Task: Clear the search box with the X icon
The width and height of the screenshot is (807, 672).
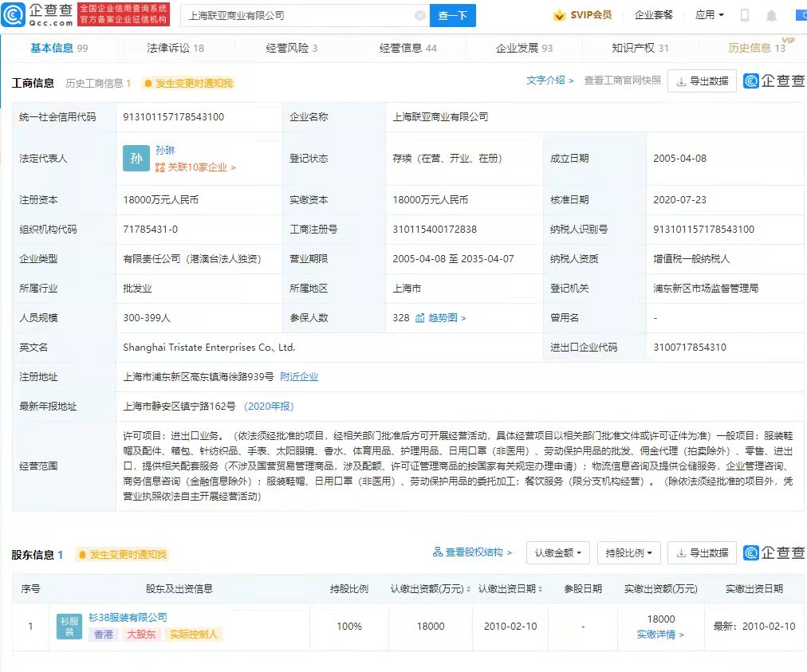Action: click(420, 16)
